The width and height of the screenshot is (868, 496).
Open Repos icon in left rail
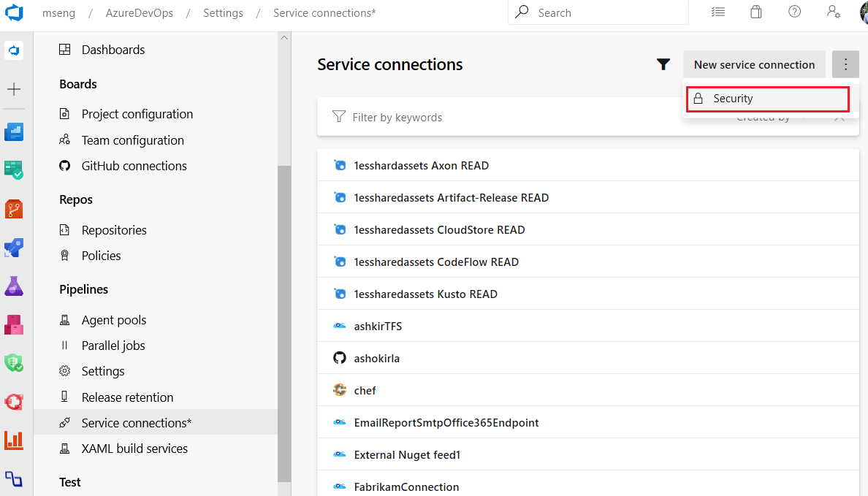(x=14, y=210)
